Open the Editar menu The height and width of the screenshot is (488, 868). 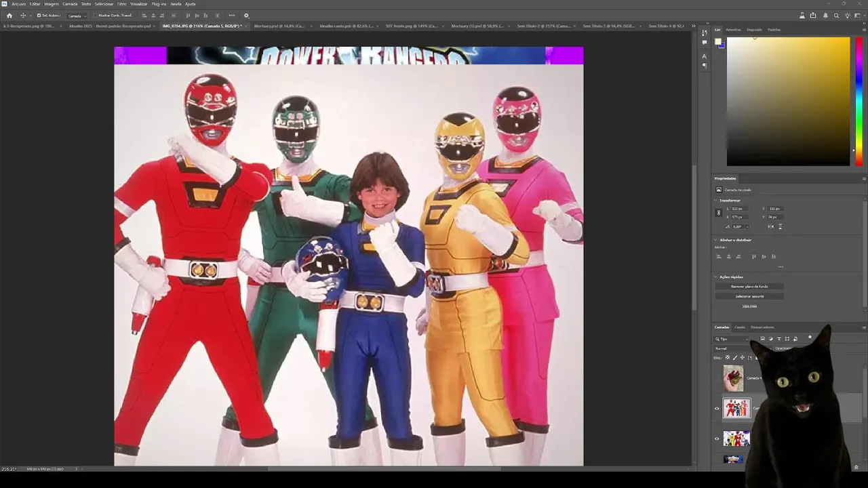[35, 4]
